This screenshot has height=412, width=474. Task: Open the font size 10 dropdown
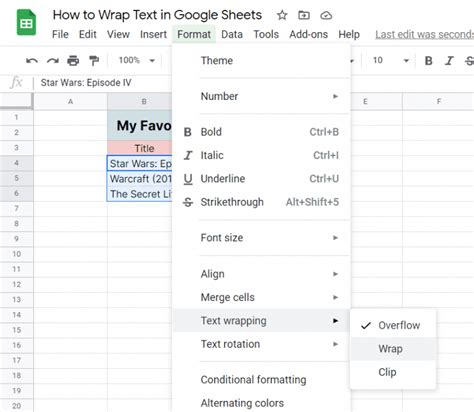coord(391,60)
